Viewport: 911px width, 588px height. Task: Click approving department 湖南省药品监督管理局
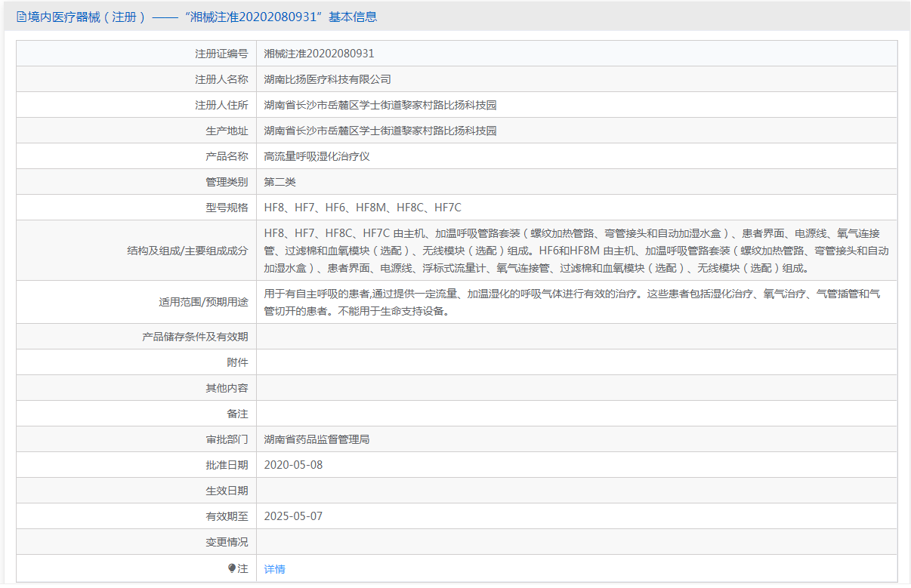pyautogui.click(x=317, y=439)
